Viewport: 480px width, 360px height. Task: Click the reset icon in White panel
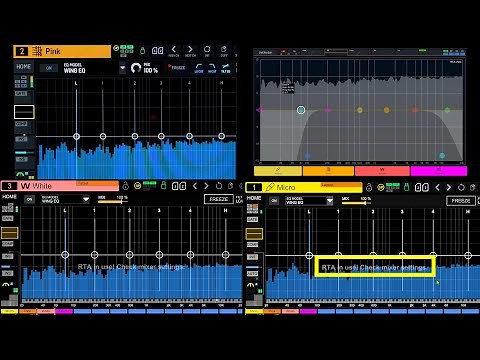[x=219, y=186]
